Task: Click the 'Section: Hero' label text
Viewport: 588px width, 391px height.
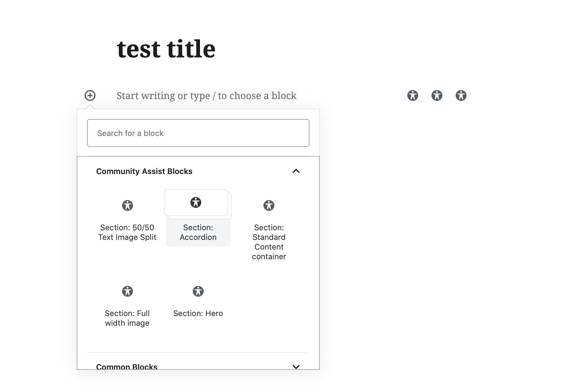Action: (198, 313)
